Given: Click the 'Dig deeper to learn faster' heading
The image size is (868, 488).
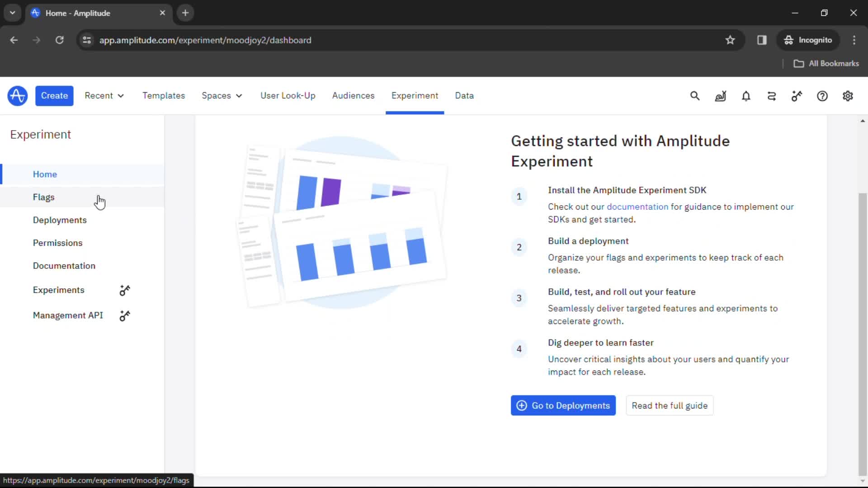Looking at the screenshot, I should click(601, 343).
